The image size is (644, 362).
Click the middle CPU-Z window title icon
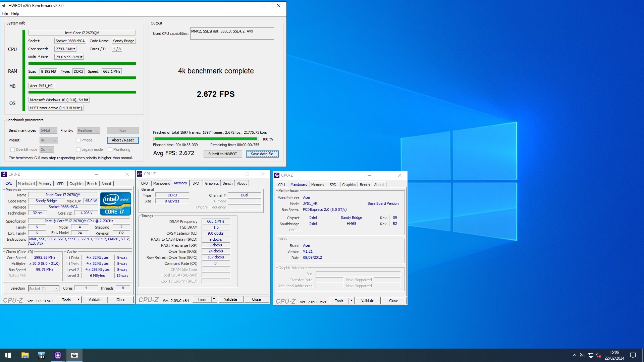coord(140,174)
